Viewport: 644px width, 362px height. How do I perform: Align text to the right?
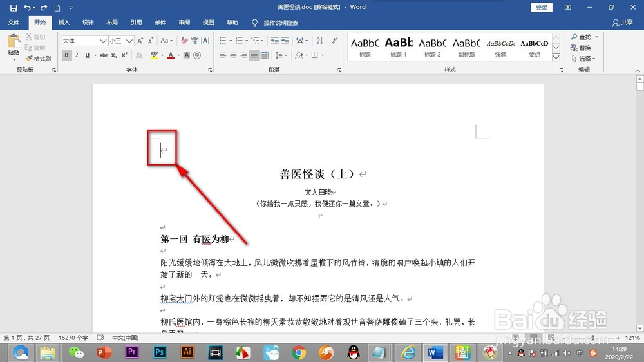click(x=243, y=55)
